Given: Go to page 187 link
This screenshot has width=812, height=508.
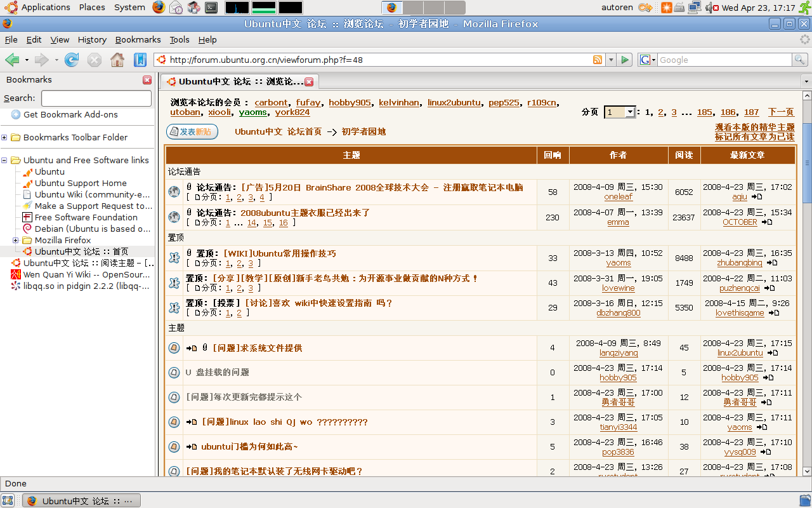Looking at the screenshot, I should coord(751,112).
